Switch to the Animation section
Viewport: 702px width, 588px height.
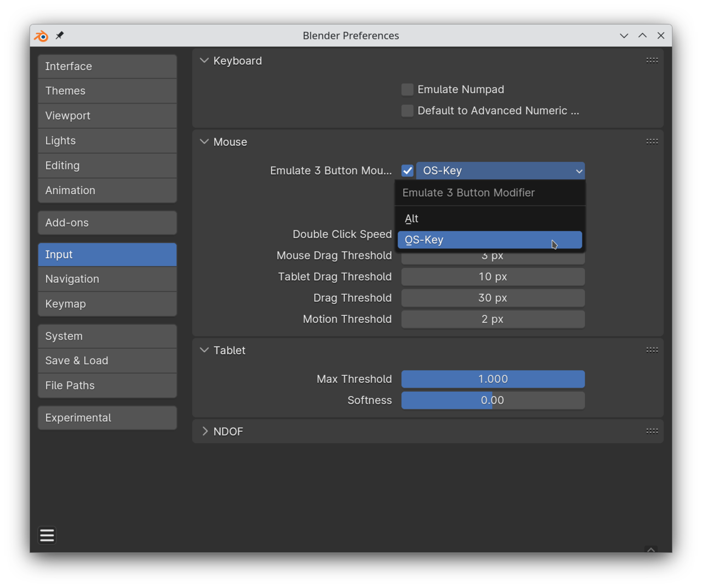(107, 190)
